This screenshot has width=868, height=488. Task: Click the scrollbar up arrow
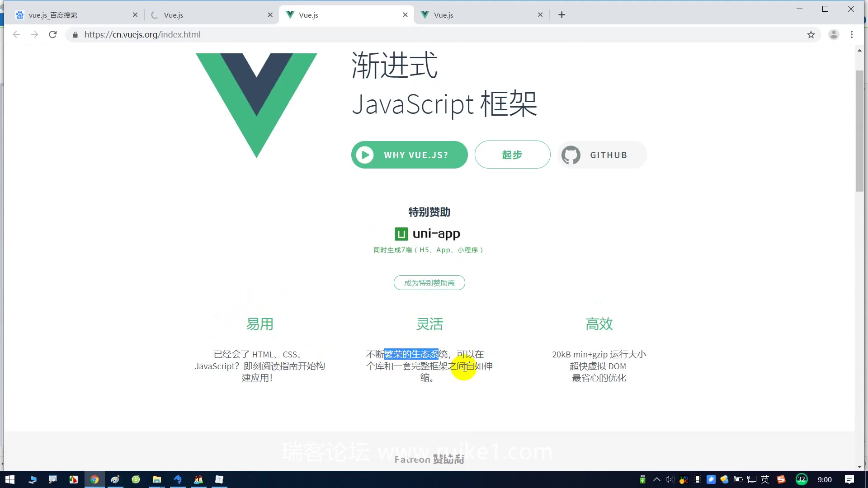(859, 51)
